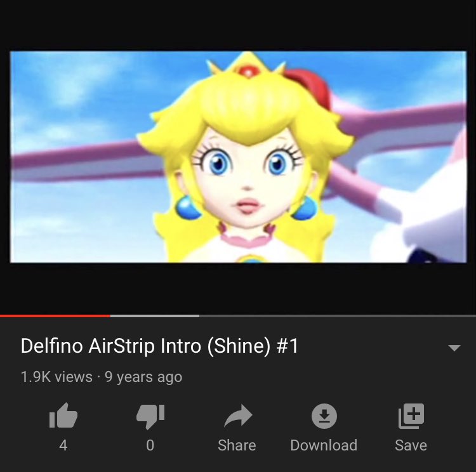Dislike the video with the thumbs-down icon
476x472 pixels.
150,416
